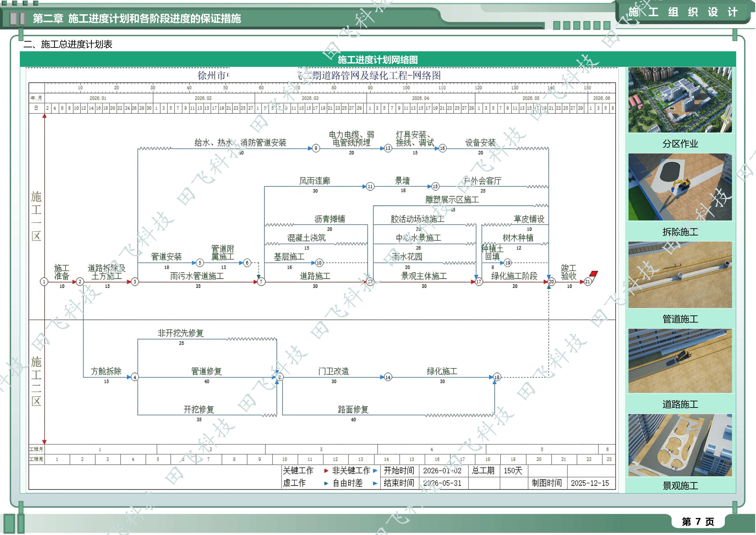756x535 pixels.
Task: Click the red finish flag after node 21
Action: coord(593,274)
